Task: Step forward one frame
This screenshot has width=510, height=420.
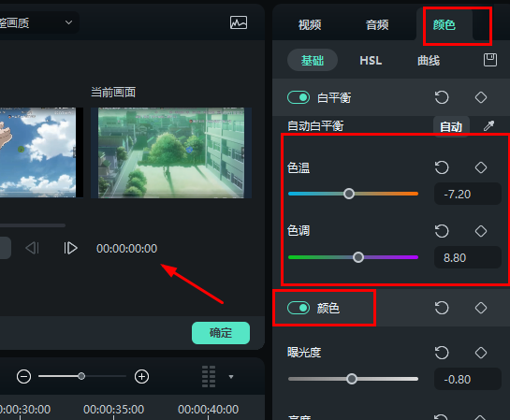Action: [70, 249]
